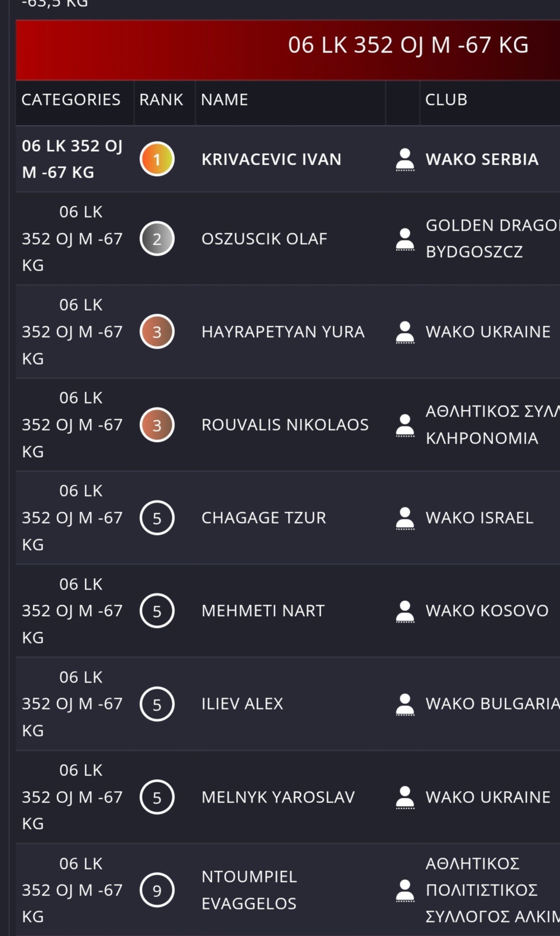This screenshot has height=936, width=560.
Task: Select the WAKO ISRAEL club entry
Action: coord(479,518)
